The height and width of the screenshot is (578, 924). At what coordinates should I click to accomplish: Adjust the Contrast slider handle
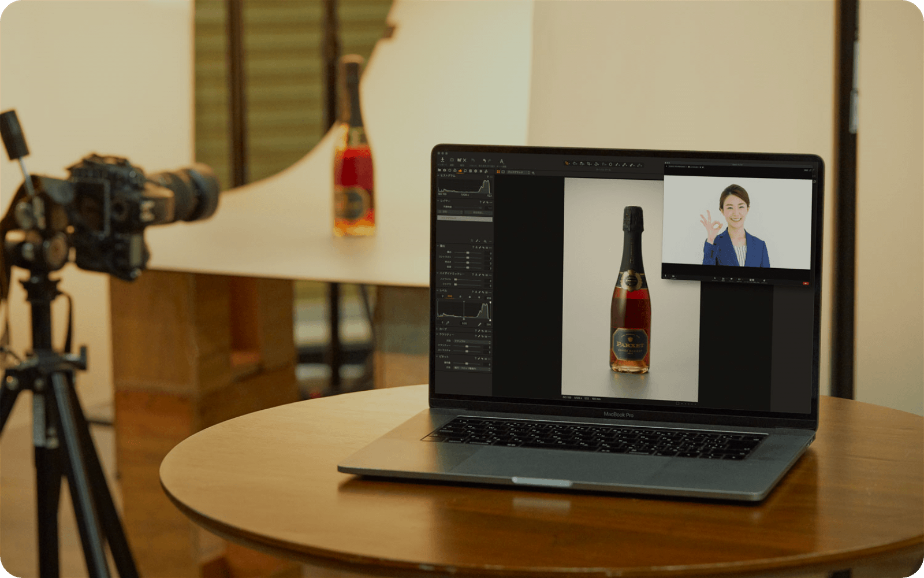coord(468,257)
